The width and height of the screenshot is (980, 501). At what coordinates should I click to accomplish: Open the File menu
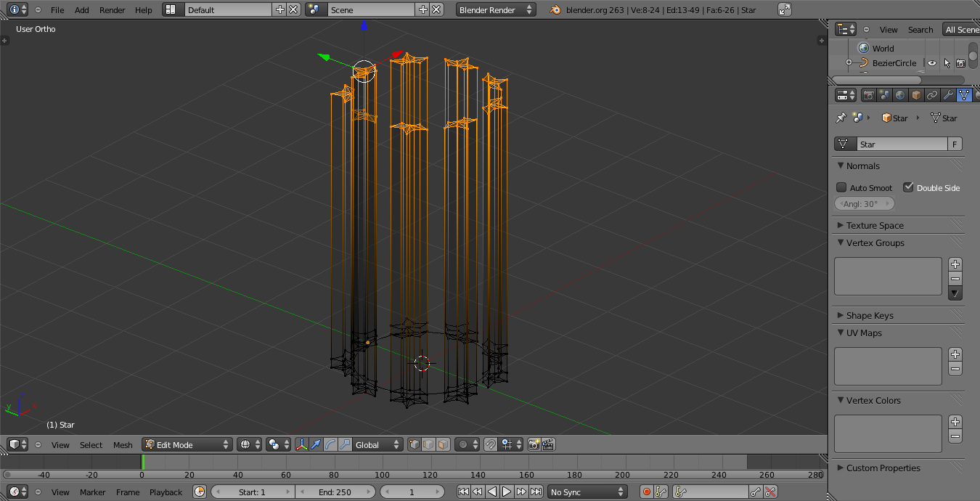click(x=57, y=10)
